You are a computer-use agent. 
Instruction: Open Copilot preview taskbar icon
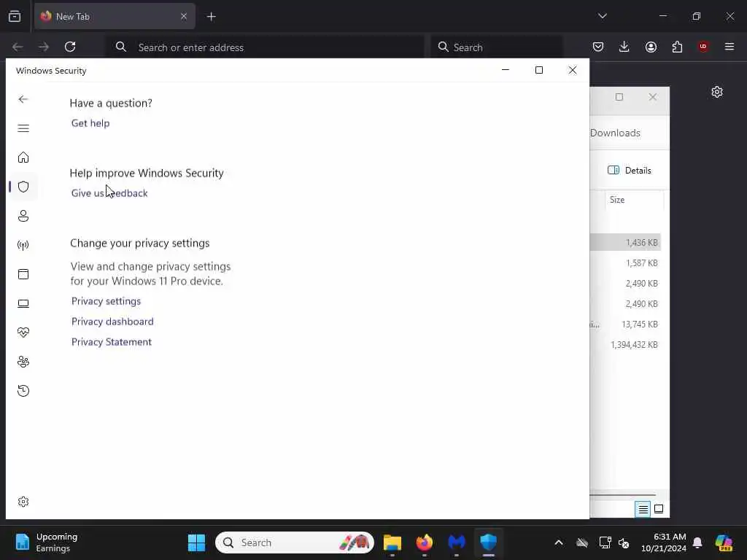pyautogui.click(x=724, y=542)
